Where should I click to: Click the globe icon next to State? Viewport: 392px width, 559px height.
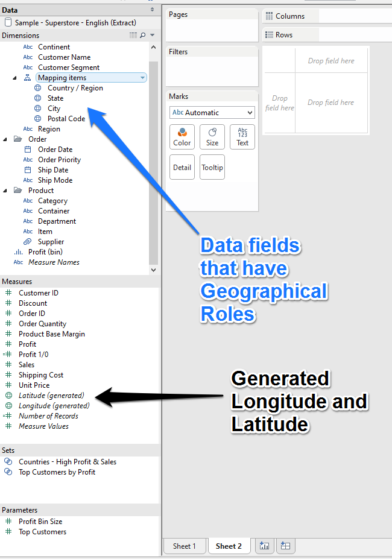37,98
